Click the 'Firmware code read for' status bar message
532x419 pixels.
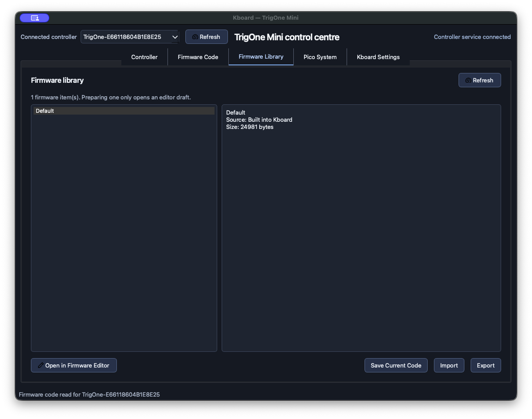click(x=89, y=394)
